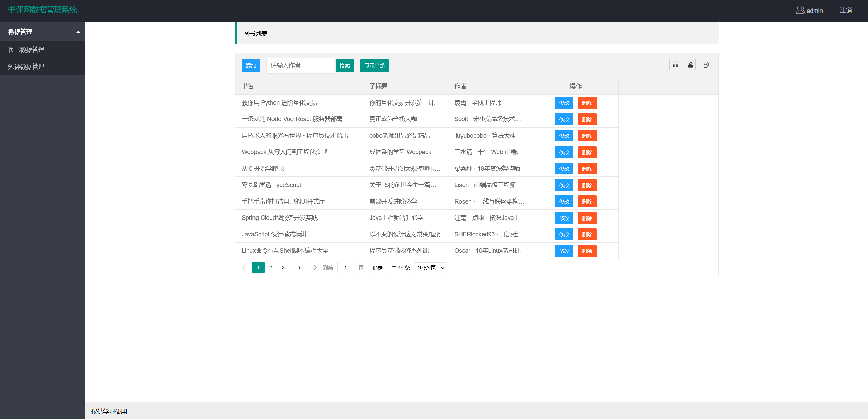The height and width of the screenshot is (419, 868).
Task: Click the print table icon
Action: point(706,64)
